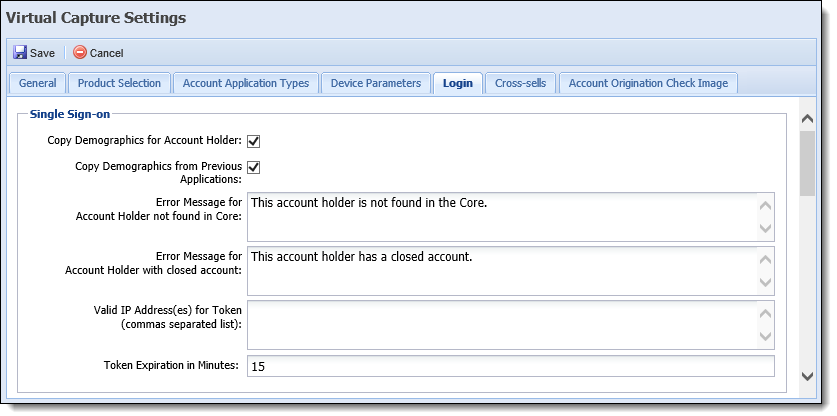Go to the Cross-sells tab
The width and height of the screenshot is (837, 416).
coord(520,83)
